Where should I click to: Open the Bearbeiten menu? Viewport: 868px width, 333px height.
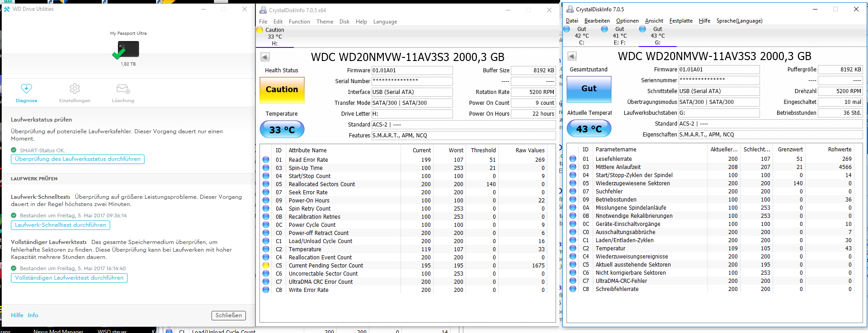click(597, 21)
